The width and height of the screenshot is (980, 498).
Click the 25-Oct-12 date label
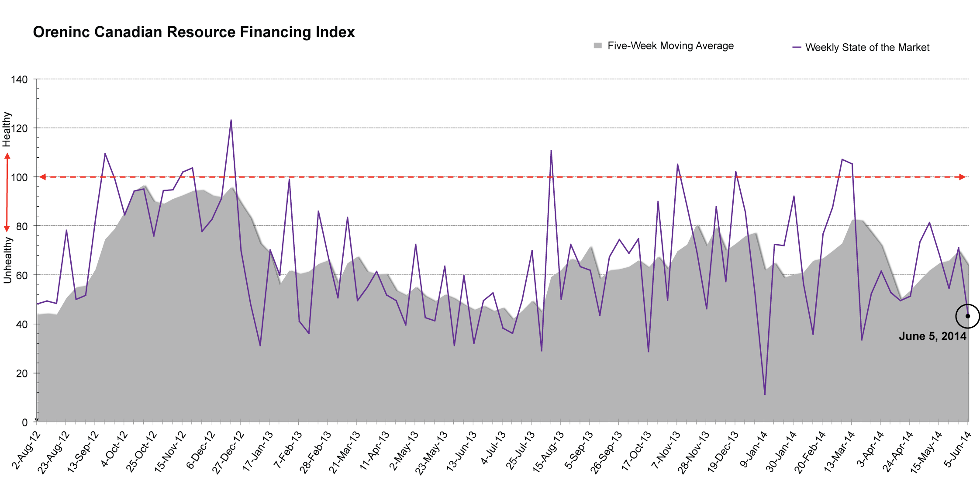click(x=141, y=452)
